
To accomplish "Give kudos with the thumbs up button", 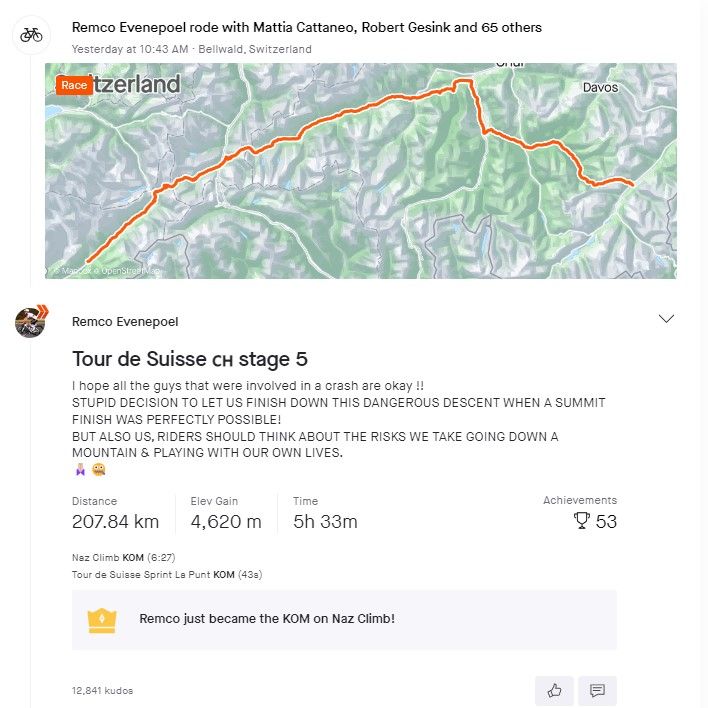I will coord(554,690).
